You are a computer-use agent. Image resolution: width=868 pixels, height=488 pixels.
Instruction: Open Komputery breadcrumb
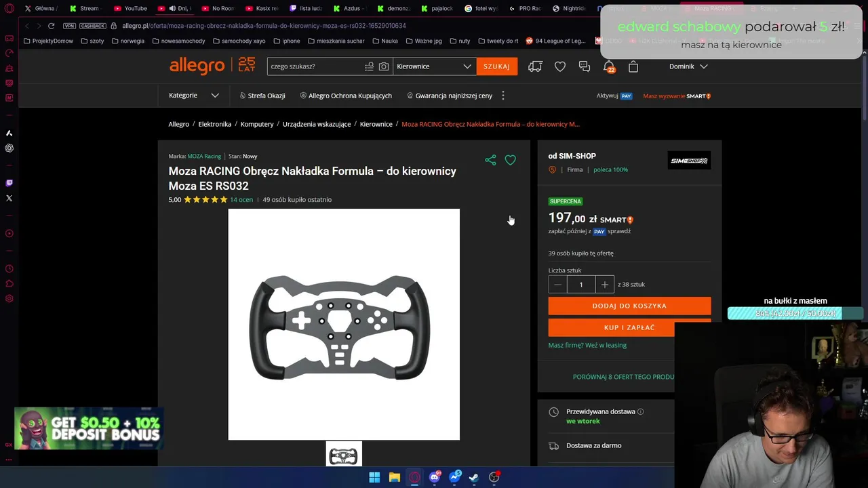tap(257, 124)
